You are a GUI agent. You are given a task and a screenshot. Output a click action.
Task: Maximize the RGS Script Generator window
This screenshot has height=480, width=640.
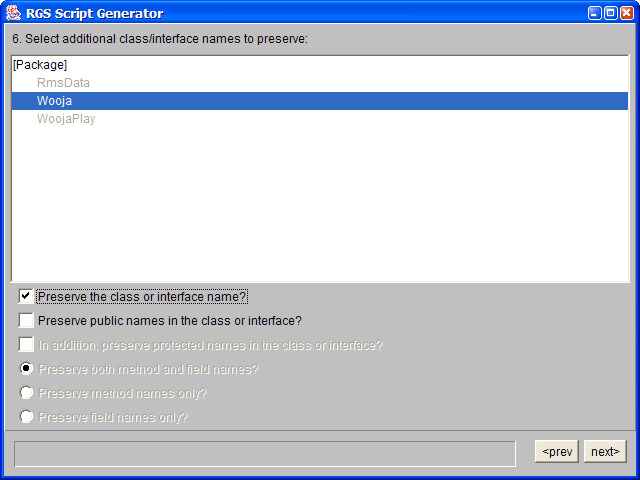tap(611, 13)
